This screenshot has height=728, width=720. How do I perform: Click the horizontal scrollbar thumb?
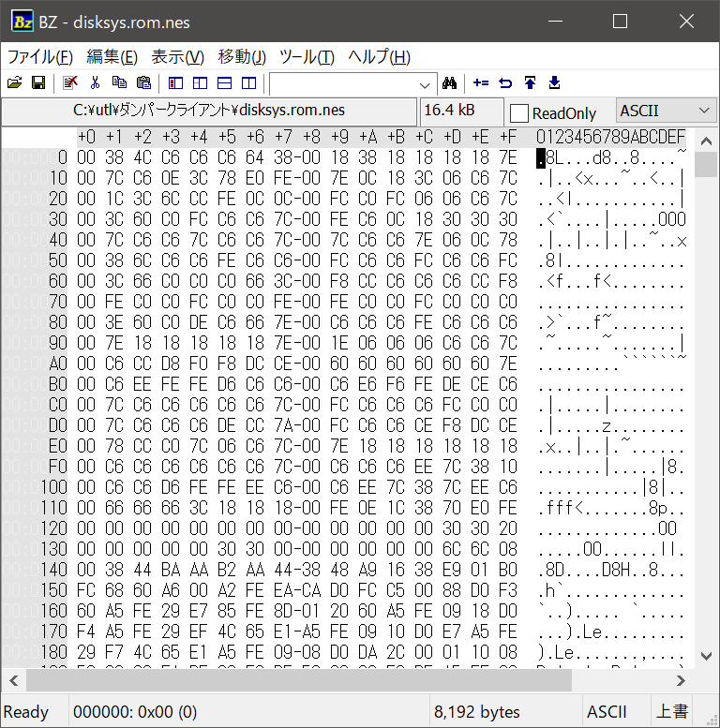click(299, 680)
